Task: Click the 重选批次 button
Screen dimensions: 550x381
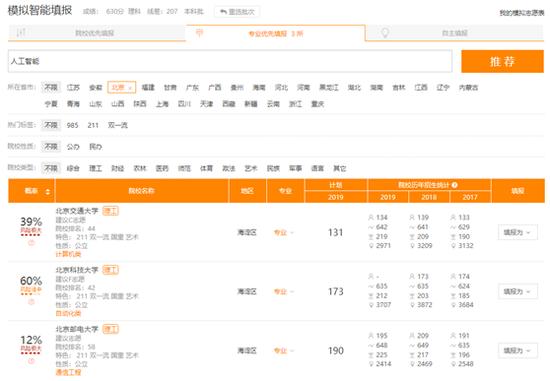Action: 237,12
